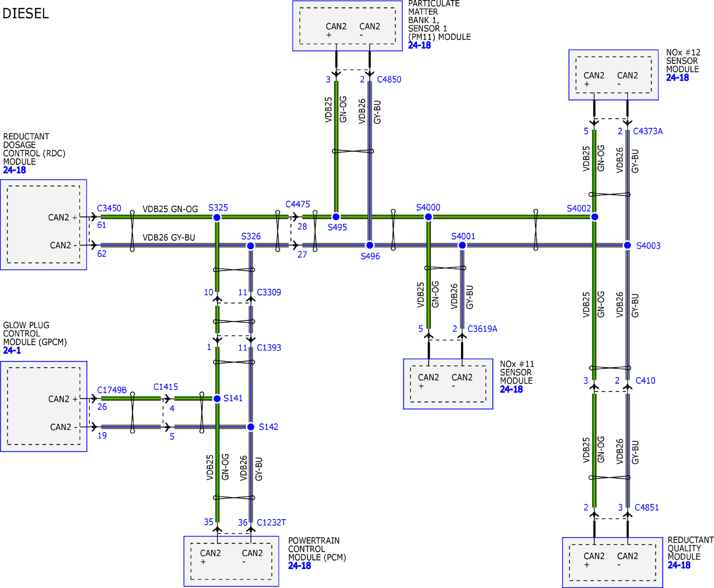Click connector label C3450
Image resolution: width=714 pixels, height=588 pixels.
click(109, 208)
